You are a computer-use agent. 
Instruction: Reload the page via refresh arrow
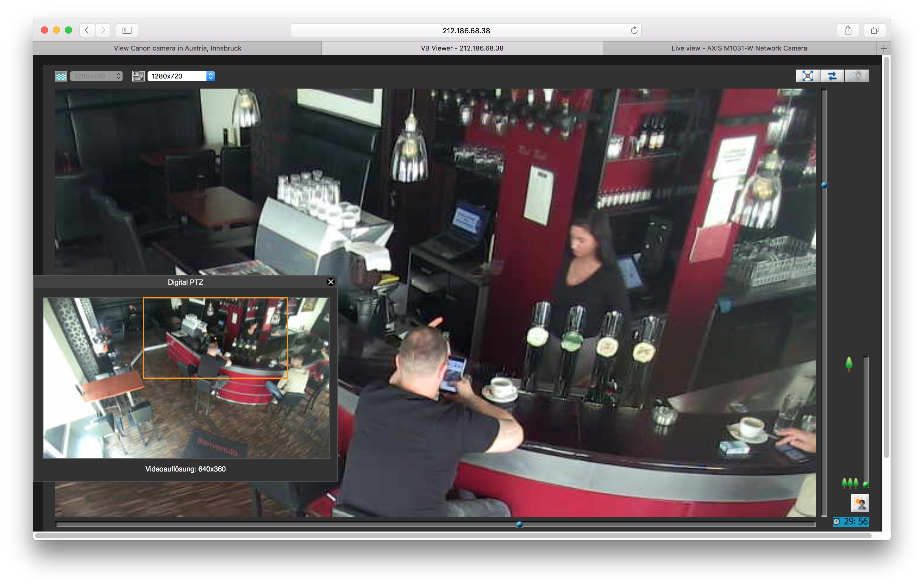pos(634,30)
